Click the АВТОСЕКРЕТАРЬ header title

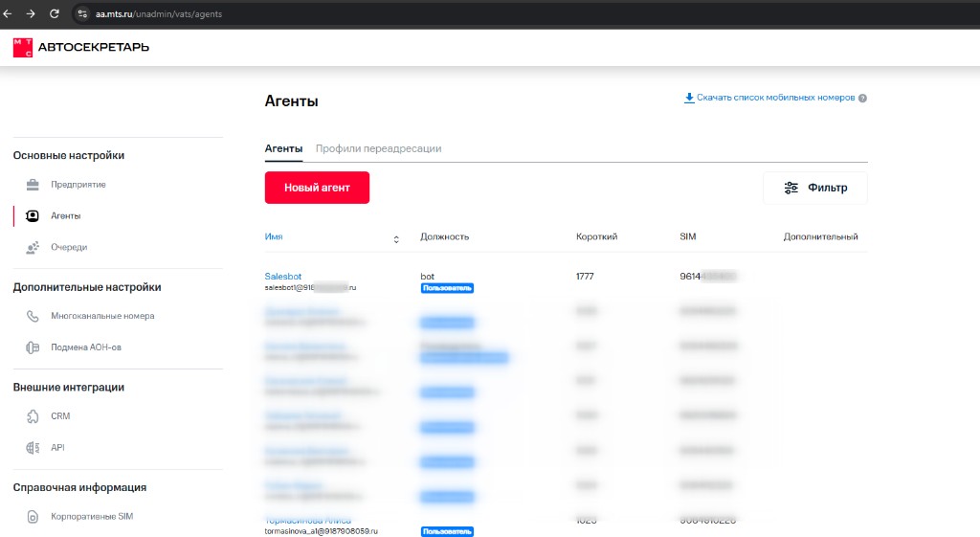(x=94, y=48)
